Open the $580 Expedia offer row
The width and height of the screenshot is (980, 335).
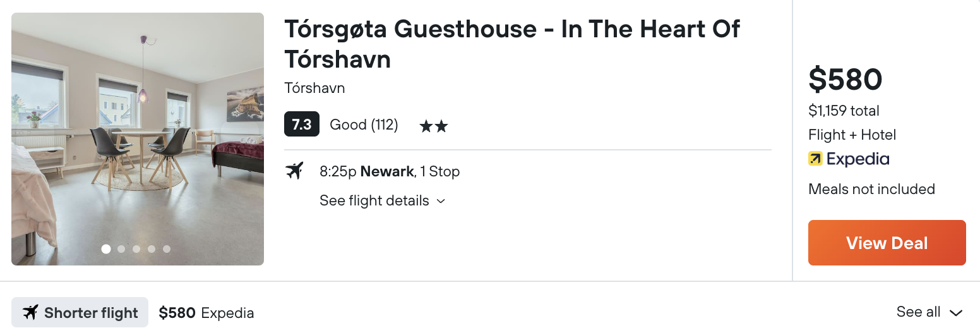[x=206, y=312]
